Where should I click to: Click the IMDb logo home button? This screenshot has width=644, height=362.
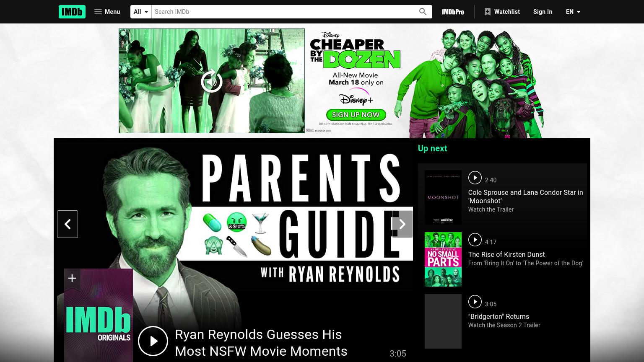click(x=72, y=12)
